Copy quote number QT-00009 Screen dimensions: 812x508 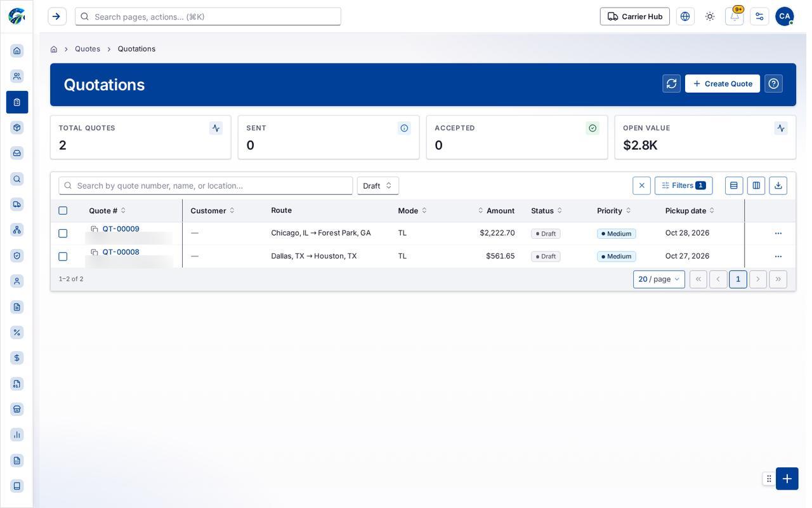pos(95,229)
